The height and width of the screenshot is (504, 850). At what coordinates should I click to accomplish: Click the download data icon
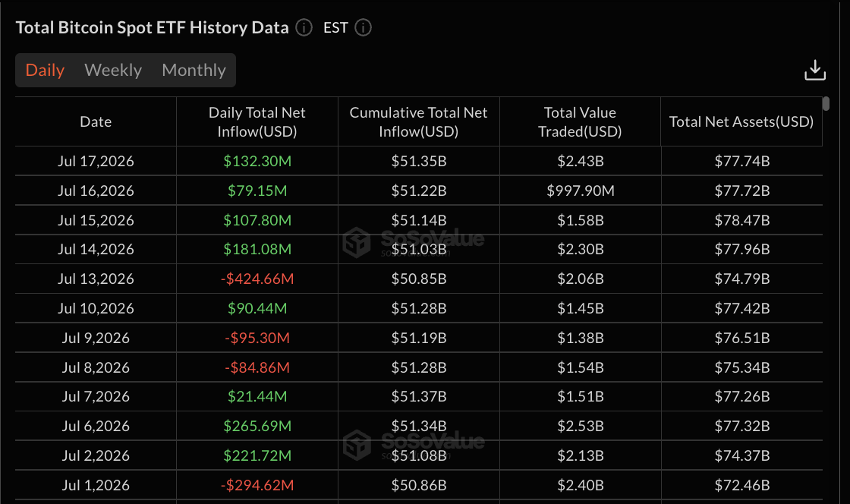[x=815, y=71]
